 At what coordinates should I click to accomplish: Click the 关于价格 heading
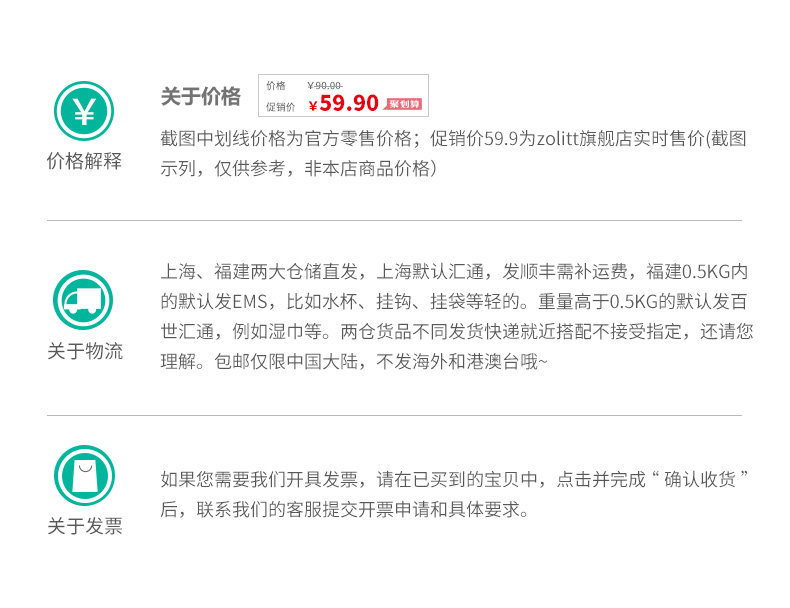pos(201,97)
